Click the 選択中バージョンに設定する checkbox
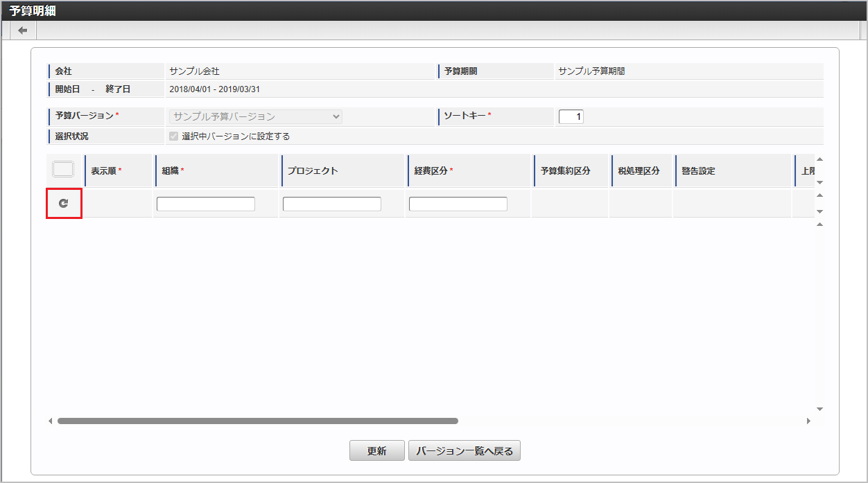This screenshot has height=483, width=868. (x=173, y=136)
